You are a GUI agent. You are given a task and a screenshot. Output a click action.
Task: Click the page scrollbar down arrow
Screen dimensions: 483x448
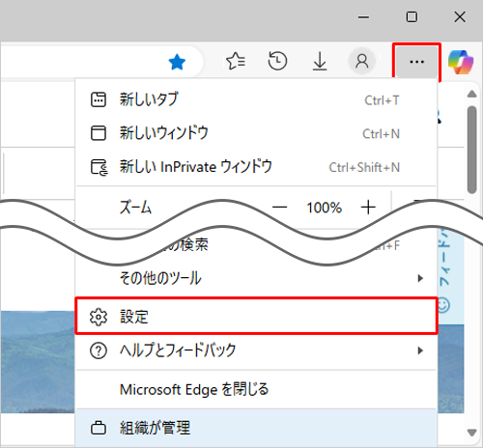coord(472,433)
